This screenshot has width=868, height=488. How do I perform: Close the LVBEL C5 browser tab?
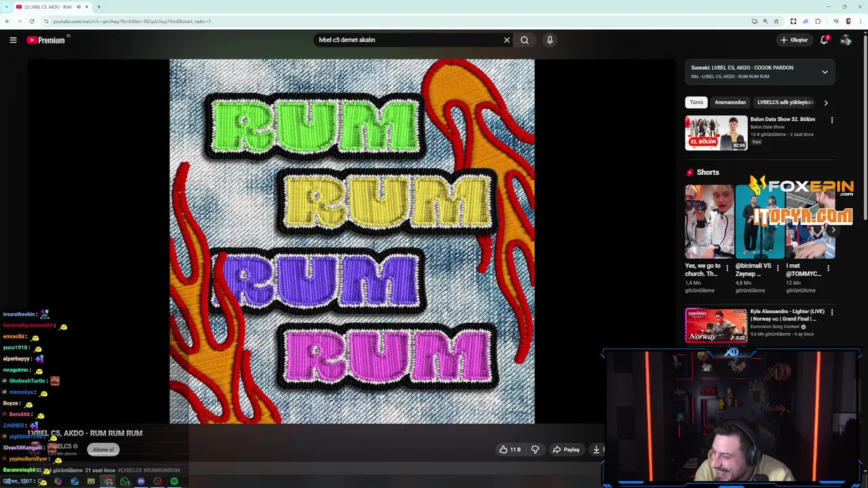tap(87, 7)
